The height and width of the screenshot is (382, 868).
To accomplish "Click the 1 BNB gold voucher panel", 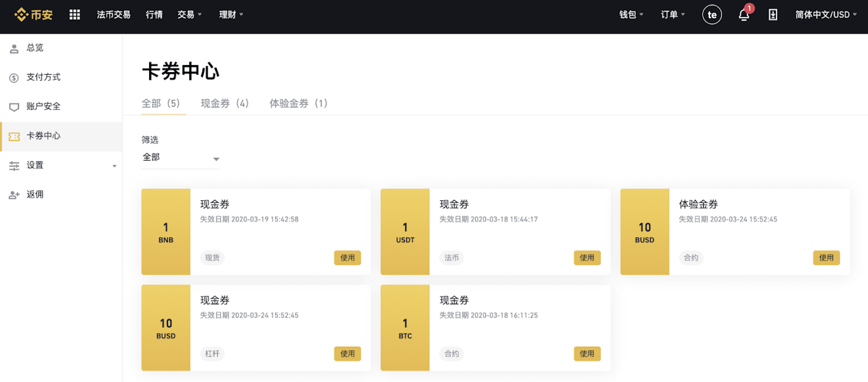I will tap(166, 232).
